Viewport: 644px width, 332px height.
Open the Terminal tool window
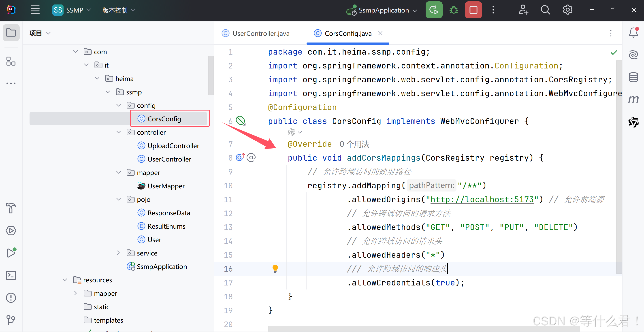[11, 275]
